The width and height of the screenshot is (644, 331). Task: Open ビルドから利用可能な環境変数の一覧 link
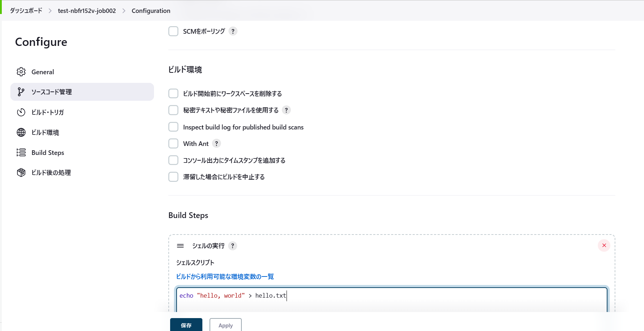click(225, 276)
